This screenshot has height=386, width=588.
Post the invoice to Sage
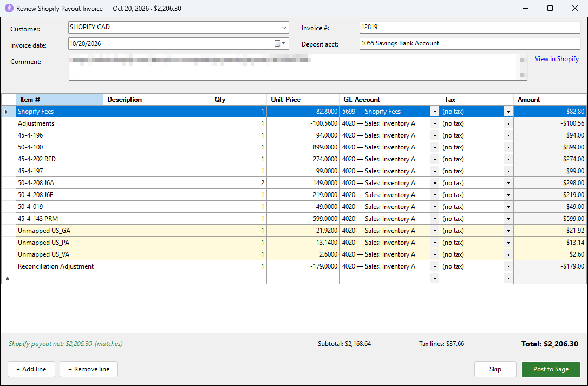pos(551,369)
